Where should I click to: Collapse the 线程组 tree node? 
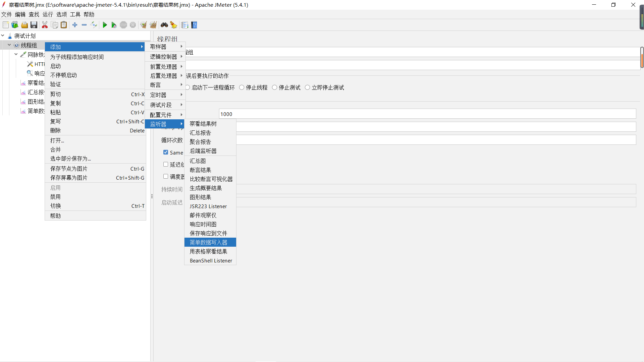point(9,45)
